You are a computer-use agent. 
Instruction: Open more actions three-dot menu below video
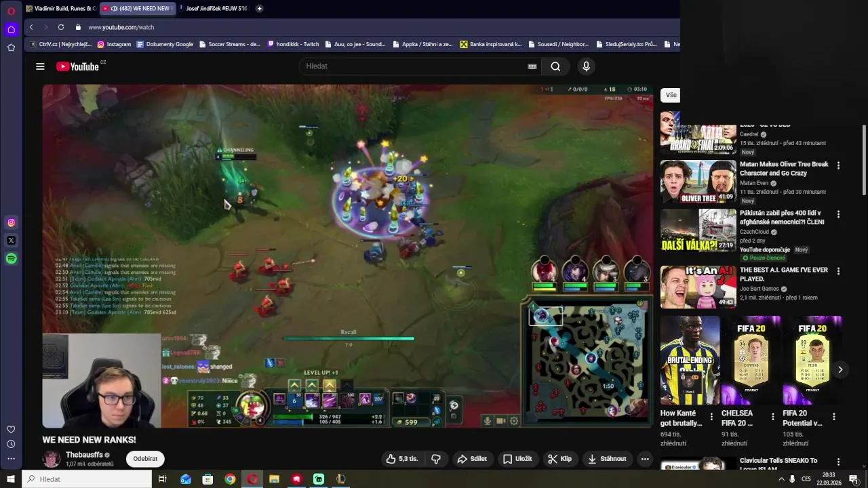coord(645,459)
